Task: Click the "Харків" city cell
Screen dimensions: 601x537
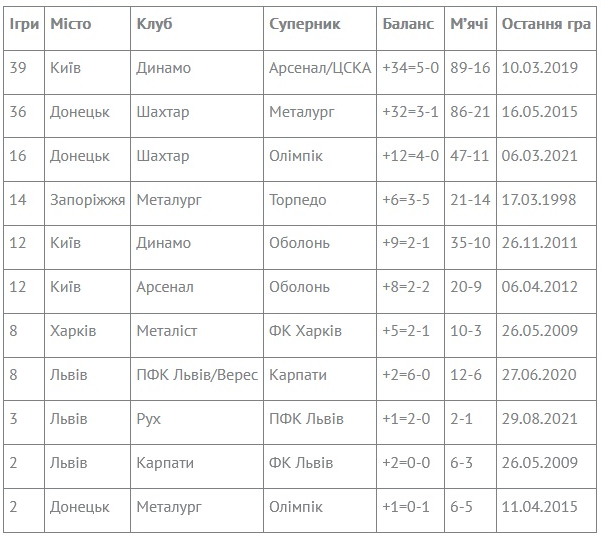Action: (71, 331)
